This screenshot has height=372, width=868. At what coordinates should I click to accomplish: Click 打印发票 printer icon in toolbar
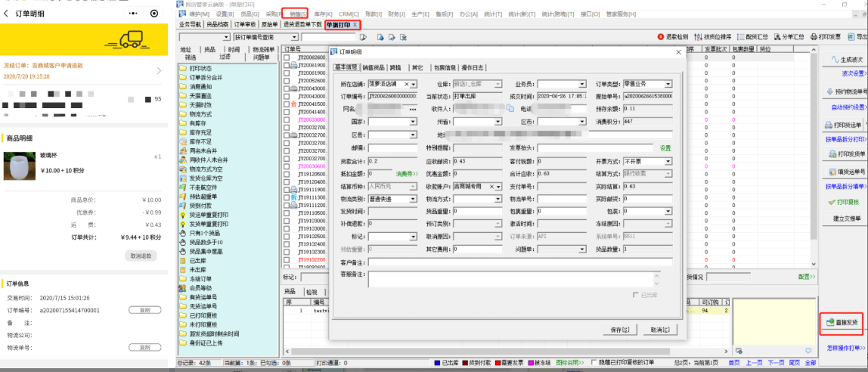click(x=813, y=36)
